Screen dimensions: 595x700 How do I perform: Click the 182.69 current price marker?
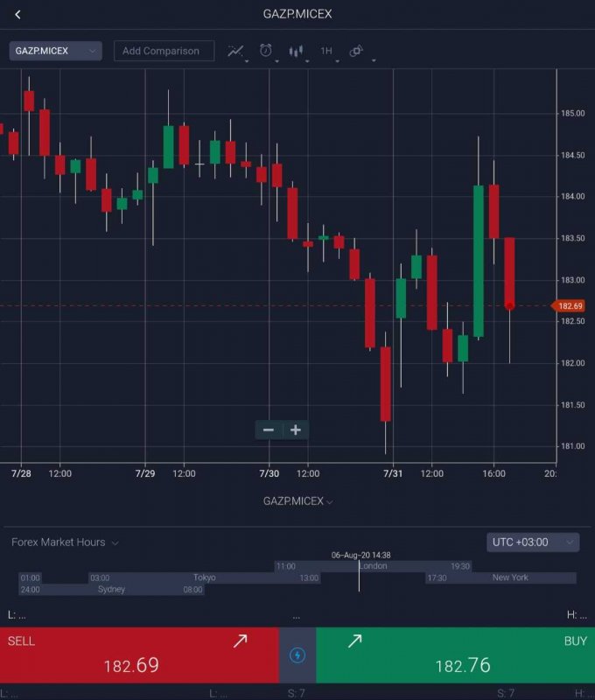(x=570, y=306)
